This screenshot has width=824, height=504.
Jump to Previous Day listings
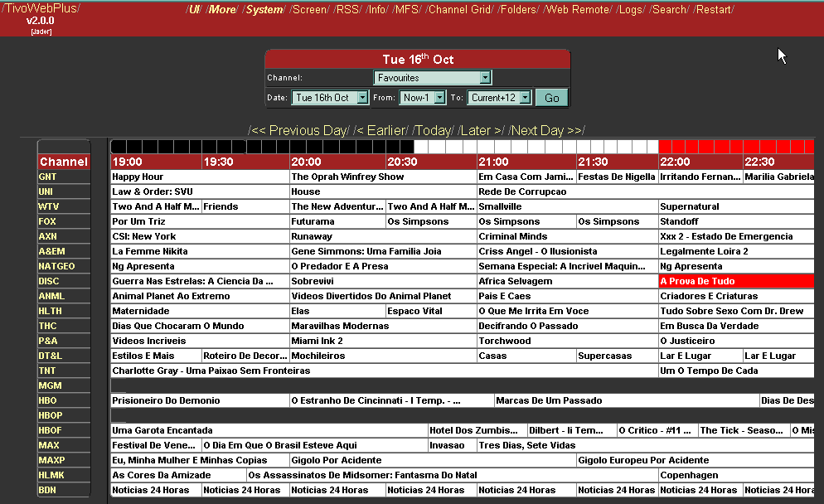click(298, 131)
